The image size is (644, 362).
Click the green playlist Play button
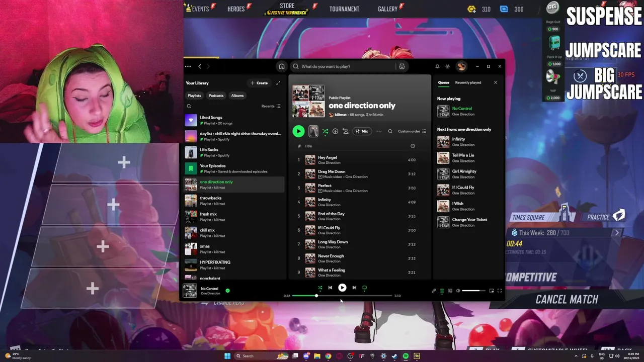pyautogui.click(x=298, y=131)
